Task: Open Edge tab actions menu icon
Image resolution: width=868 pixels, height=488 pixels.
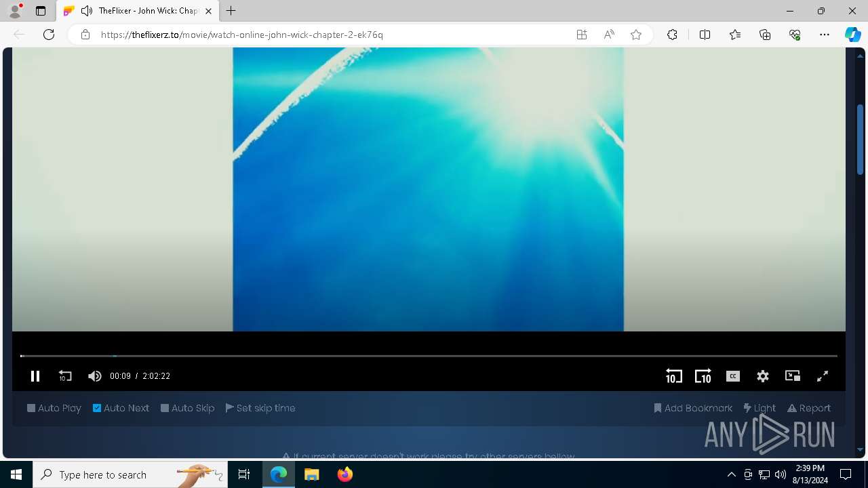Action: [x=41, y=11]
